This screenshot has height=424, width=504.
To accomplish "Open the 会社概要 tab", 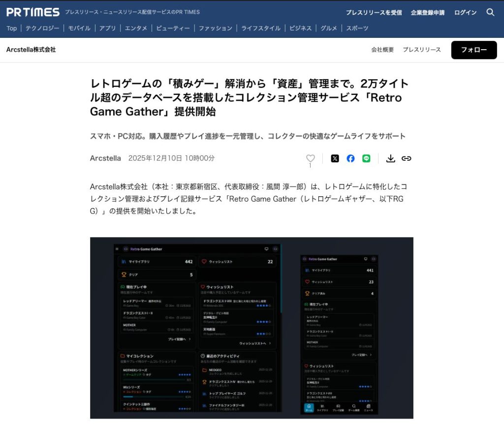I will tap(382, 50).
